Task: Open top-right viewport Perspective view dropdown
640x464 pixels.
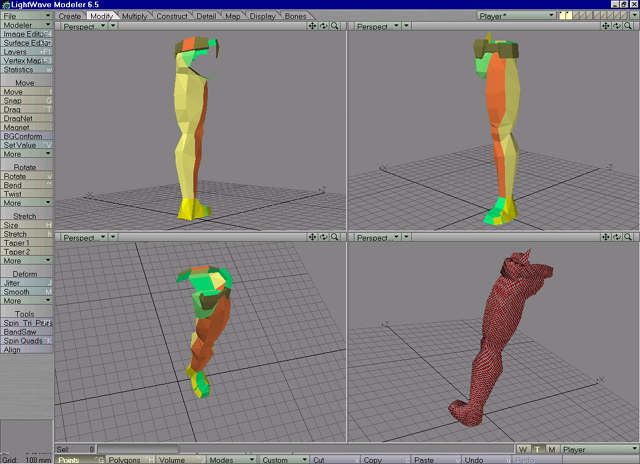Action: point(378,26)
